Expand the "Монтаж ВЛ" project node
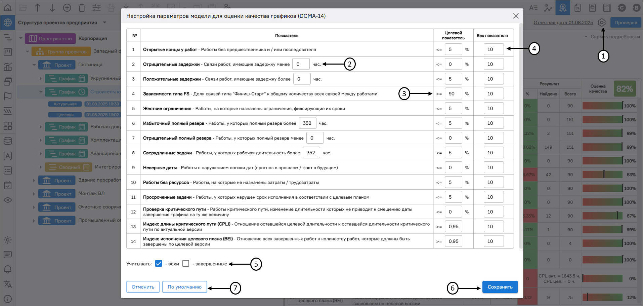This screenshot has width=644, height=306. (x=34, y=194)
